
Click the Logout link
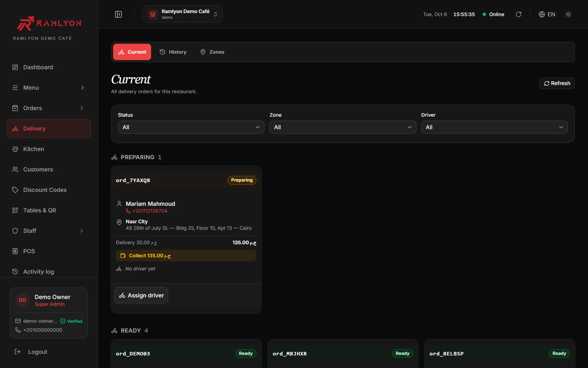[x=31, y=352]
